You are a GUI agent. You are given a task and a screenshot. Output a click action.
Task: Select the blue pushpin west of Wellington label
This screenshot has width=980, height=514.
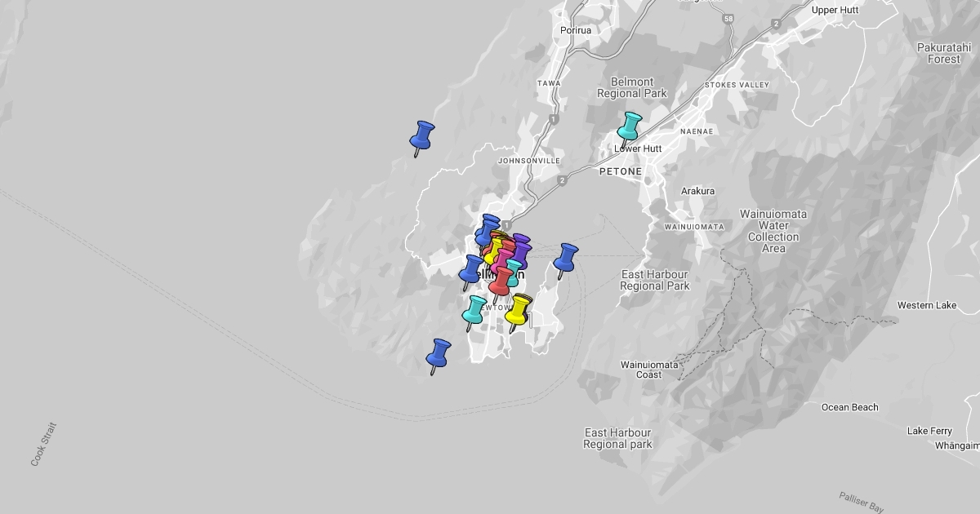pyautogui.click(x=471, y=269)
